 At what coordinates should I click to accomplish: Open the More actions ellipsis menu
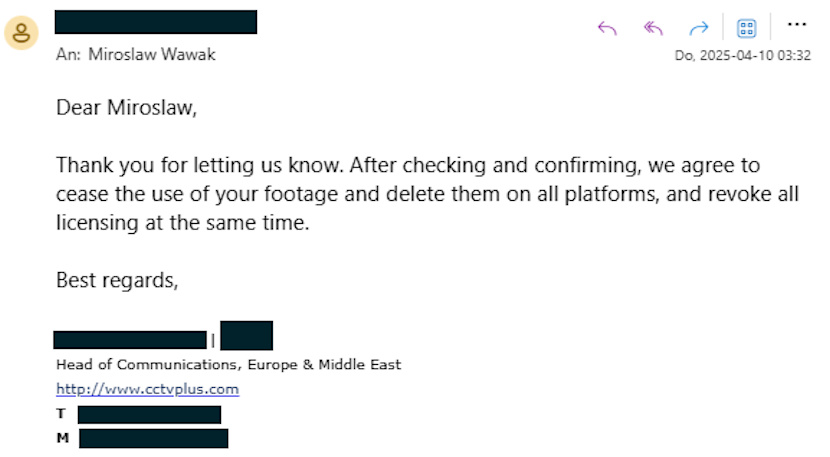click(x=797, y=24)
